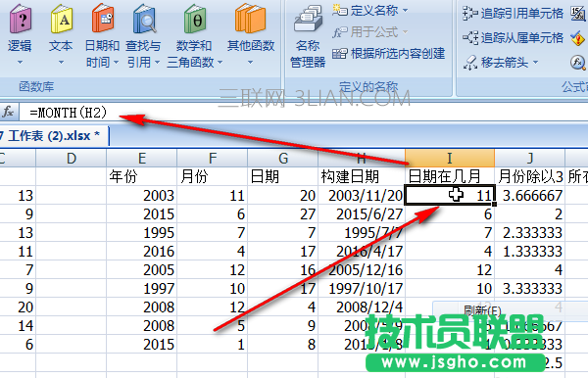Select column F header
Image resolution: width=588 pixels, height=378 pixels.
(213, 158)
